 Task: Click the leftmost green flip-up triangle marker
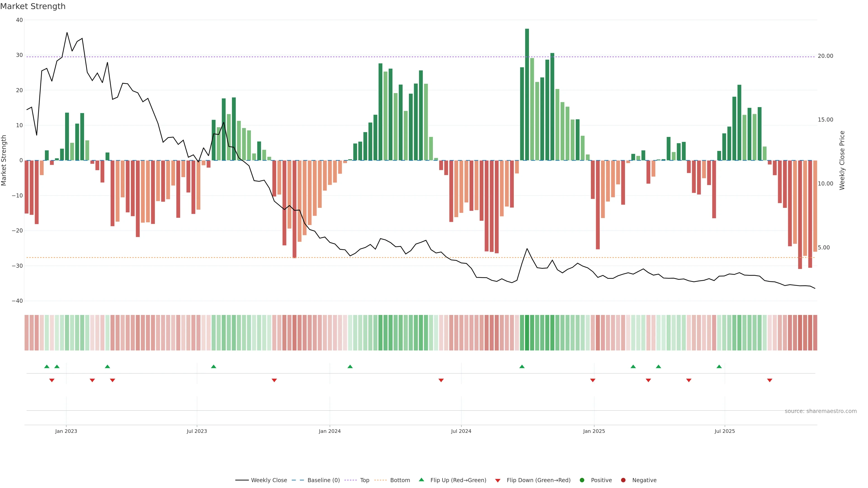click(x=47, y=366)
